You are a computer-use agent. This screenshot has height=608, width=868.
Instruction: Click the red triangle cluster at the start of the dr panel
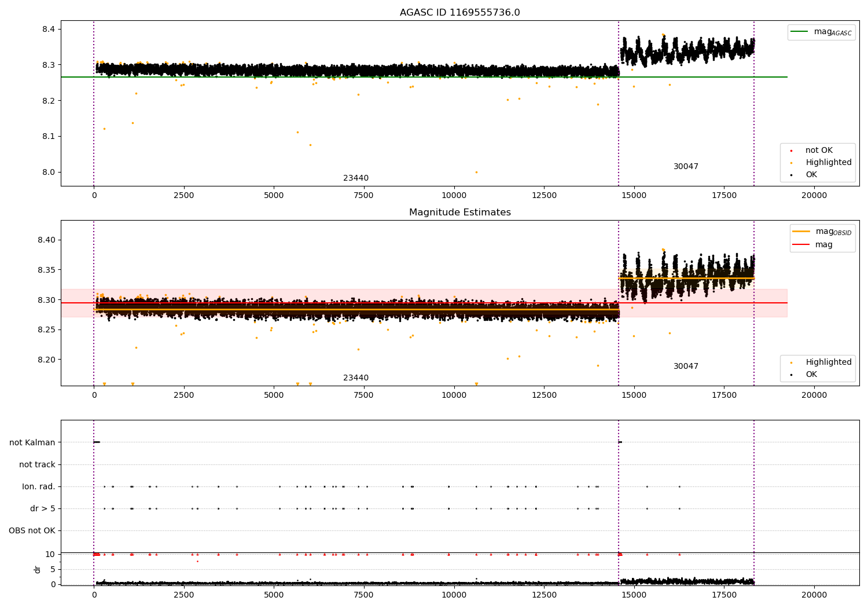97,554
